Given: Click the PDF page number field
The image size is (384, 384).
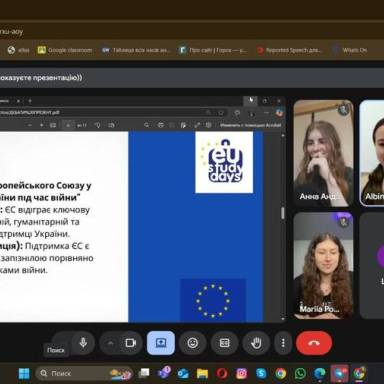Looking at the screenshot, I should coord(68,125).
